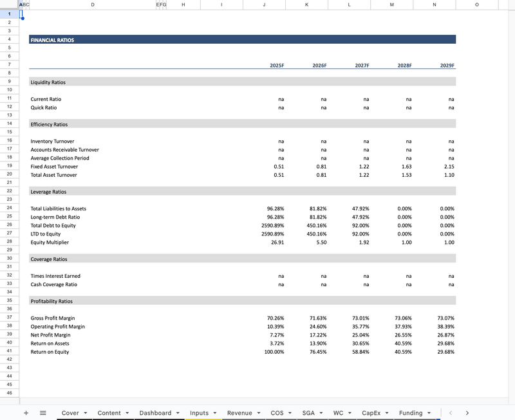Open the Funding tab dropdown arrow
This screenshot has height=420, width=515.
[429, 413]
